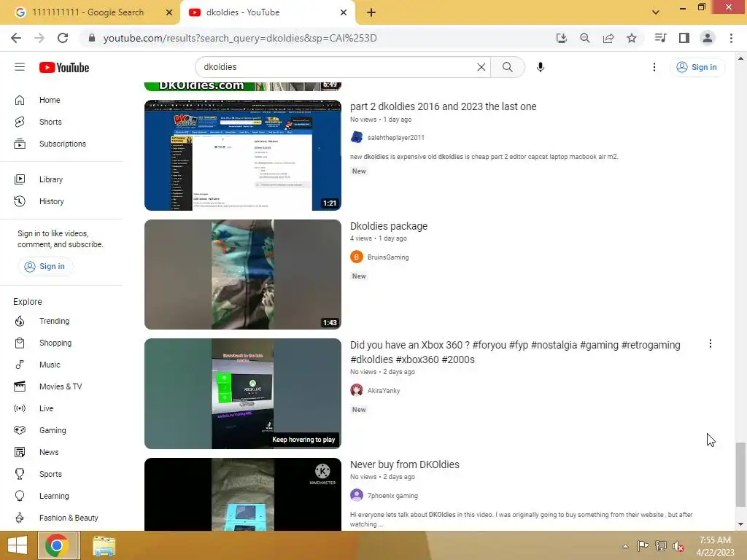Bookmark this page with the star
The image size is (747, 560).
632,38
